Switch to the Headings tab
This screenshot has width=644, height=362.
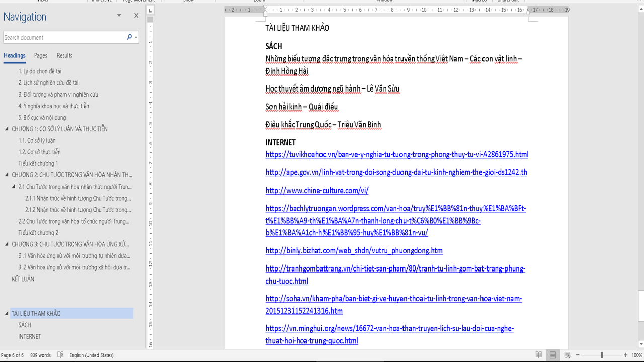14,56
